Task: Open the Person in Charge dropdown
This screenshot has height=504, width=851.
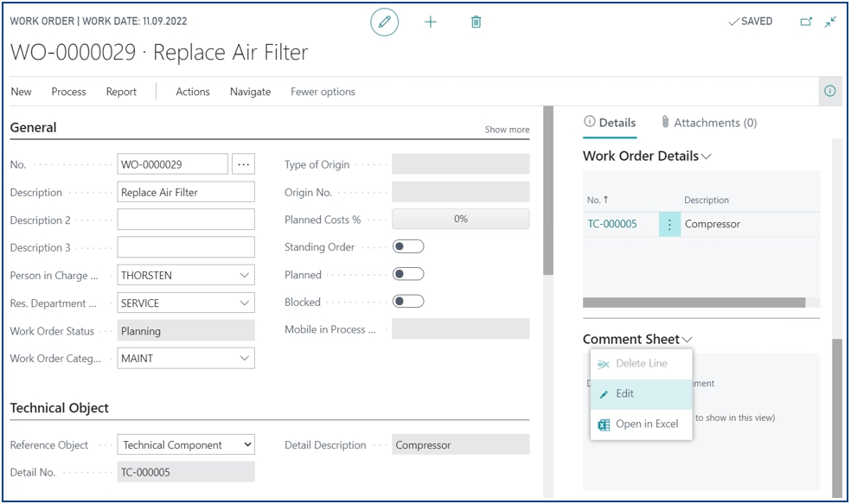Action: click(244, 275)
